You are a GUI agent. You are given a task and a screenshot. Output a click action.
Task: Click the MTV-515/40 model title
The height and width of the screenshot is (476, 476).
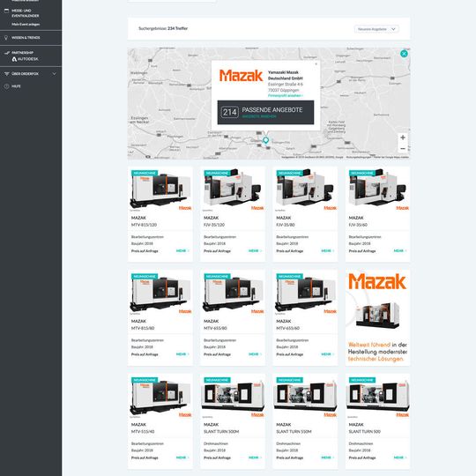(x=143, y=432)
